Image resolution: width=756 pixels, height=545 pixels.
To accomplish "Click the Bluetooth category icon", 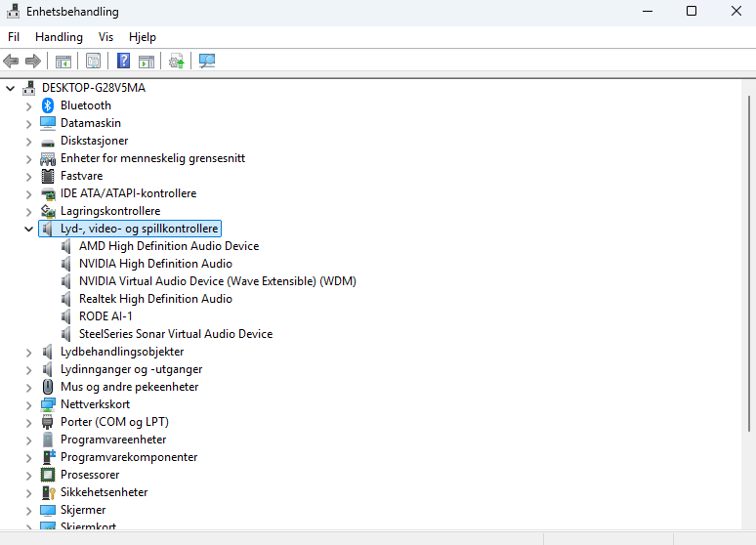I will [x=47, y=105].
